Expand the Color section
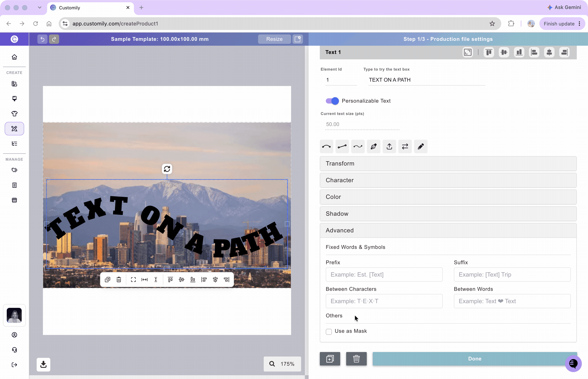The height and width of the screenshot is (379, 588). click(448, 197)
